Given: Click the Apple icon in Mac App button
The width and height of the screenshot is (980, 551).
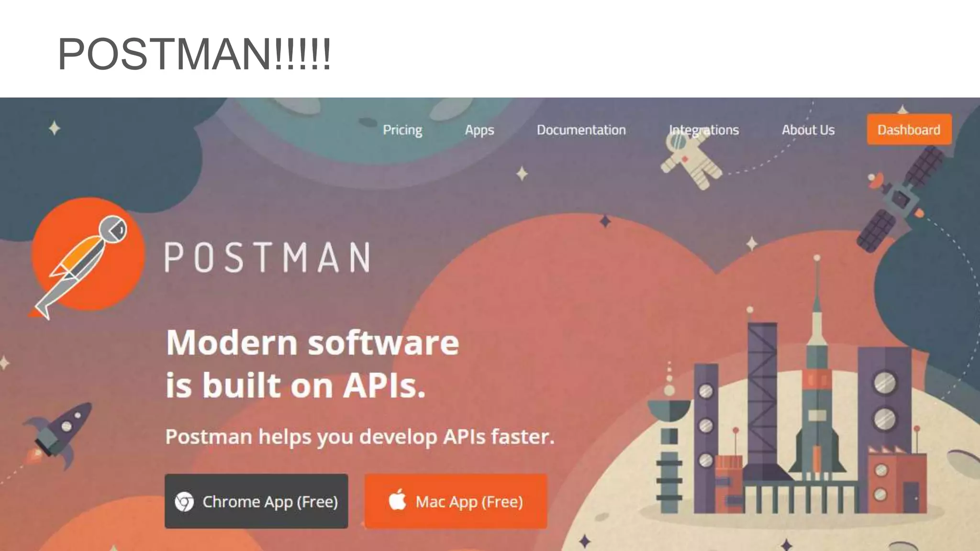Looking at the screenshot, I should [397, 500].
